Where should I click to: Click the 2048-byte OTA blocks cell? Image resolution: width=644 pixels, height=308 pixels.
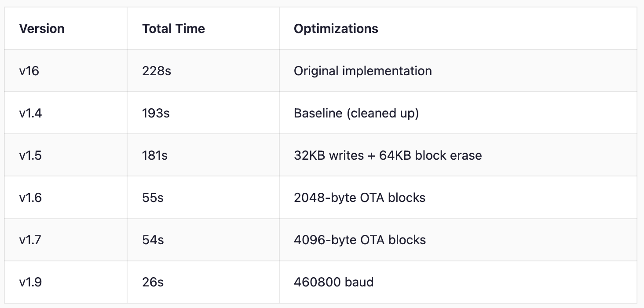(x=359, y=198)
